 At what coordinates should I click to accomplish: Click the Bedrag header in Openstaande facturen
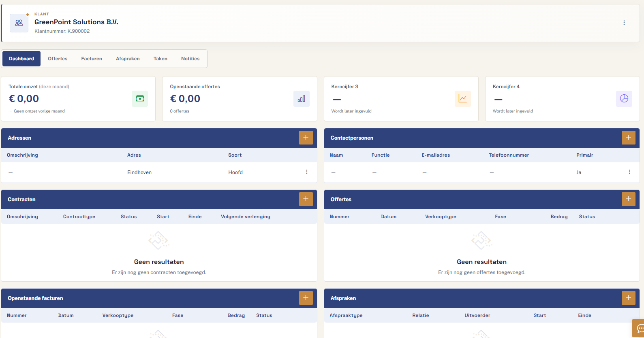[x=236, y=315]
